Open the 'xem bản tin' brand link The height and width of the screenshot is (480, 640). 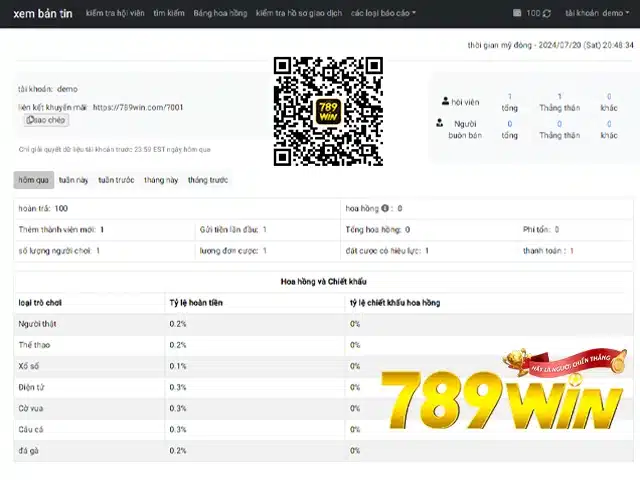coord(43,13)
